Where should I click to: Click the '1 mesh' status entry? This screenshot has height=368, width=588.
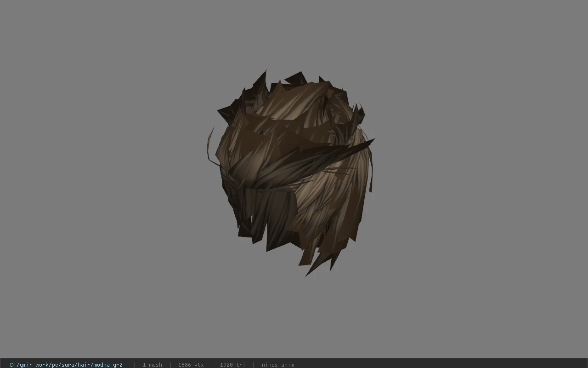(x=152, y=365)
